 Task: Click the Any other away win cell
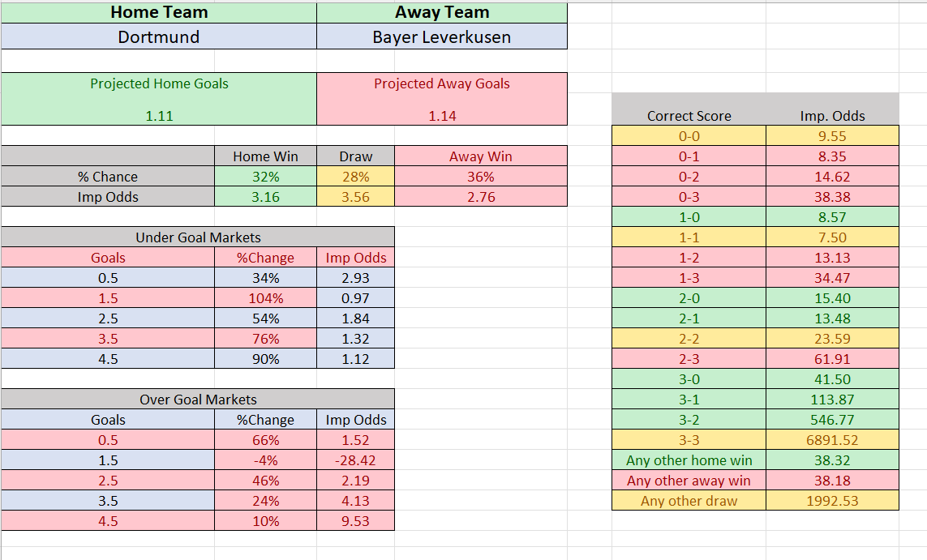[689, 481]
